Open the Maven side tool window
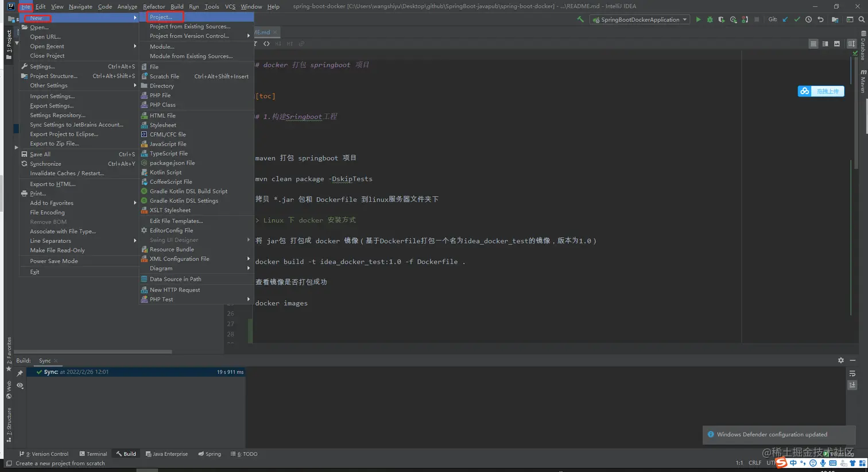 pos(863,82)
